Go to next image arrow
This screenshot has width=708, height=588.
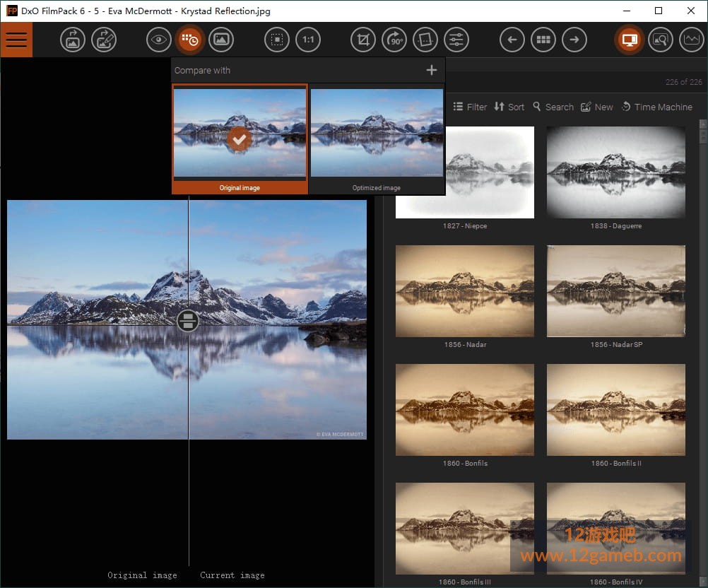574,40
